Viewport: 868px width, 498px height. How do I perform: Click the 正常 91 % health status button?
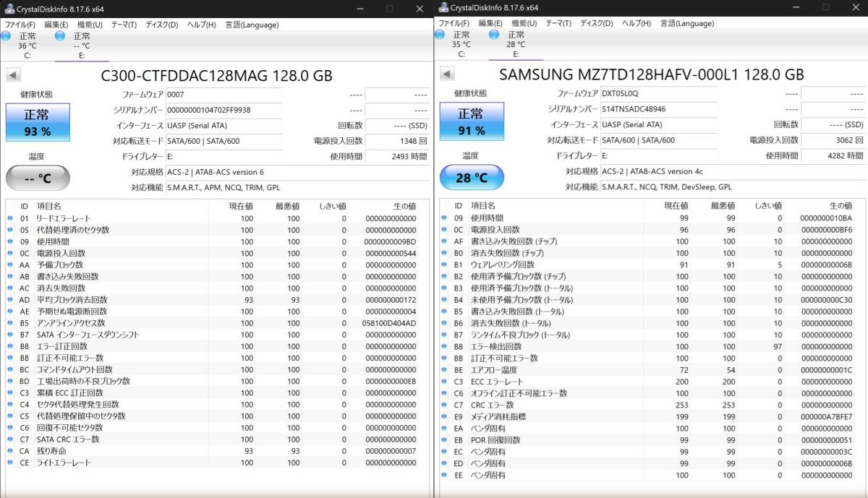(x=471, y=122)
